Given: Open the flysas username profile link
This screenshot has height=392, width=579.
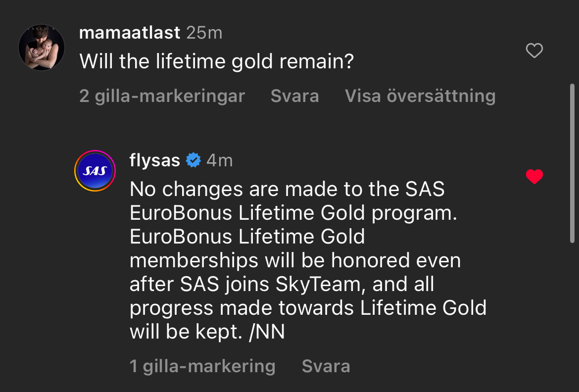Looking at the screenshot, I should pyautogui.click(x=154, y=160).
